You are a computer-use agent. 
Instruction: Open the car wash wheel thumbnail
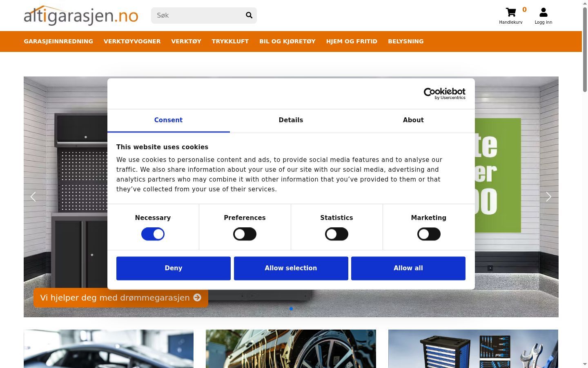point(291,349)
